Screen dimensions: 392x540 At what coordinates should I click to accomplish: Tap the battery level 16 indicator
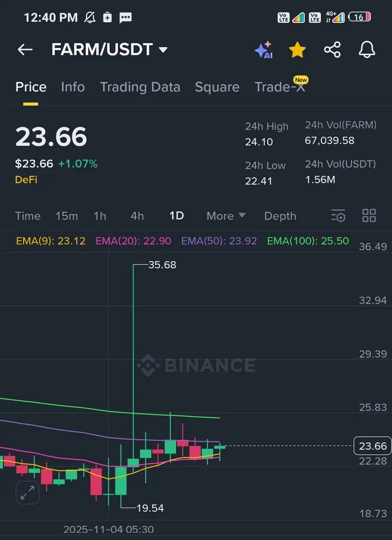tap(359, 17)
